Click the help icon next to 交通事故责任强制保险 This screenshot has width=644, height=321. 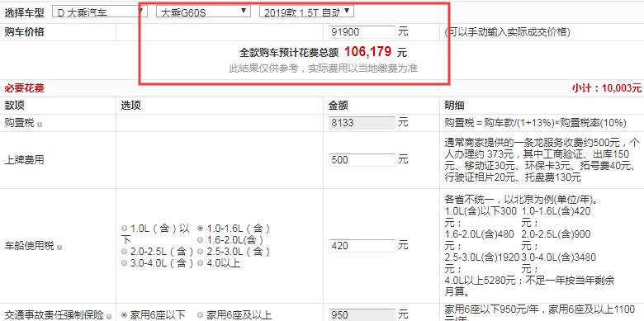pyautogui.click(x=109, y=317)
